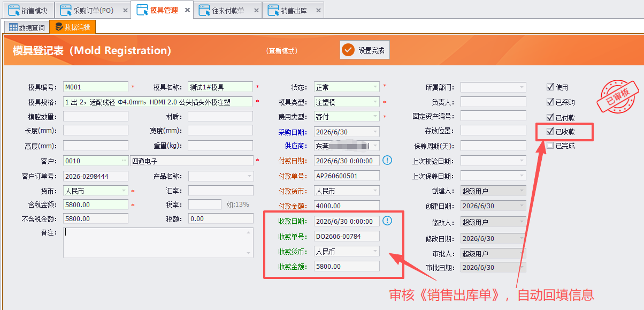644x310 pixels.
Task: Click the 付款单号 field AP260600501
Action: pyautogui.click(x=347, y=176)
